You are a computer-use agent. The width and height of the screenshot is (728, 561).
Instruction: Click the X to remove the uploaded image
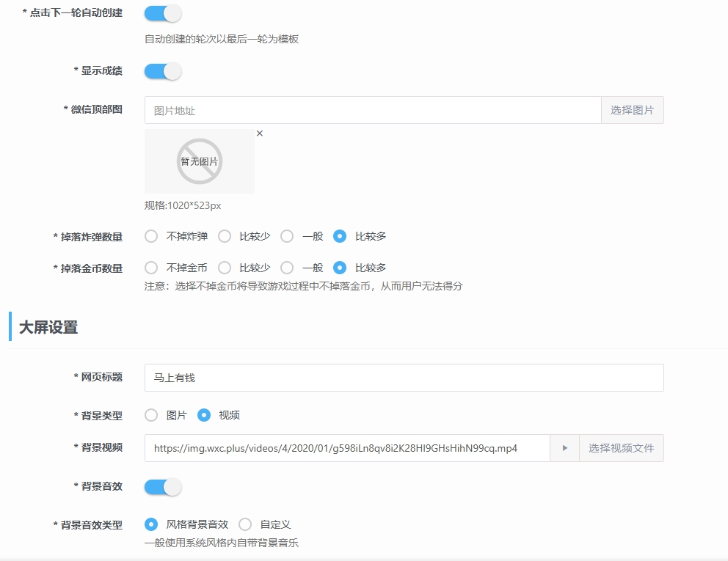tap(259, 134)
